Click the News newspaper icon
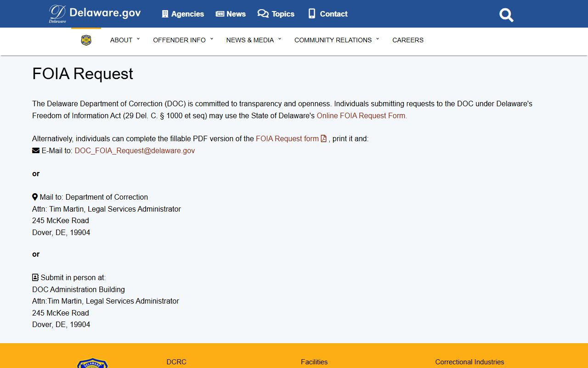Screen dimensions: 588x368 click(220, 14)
